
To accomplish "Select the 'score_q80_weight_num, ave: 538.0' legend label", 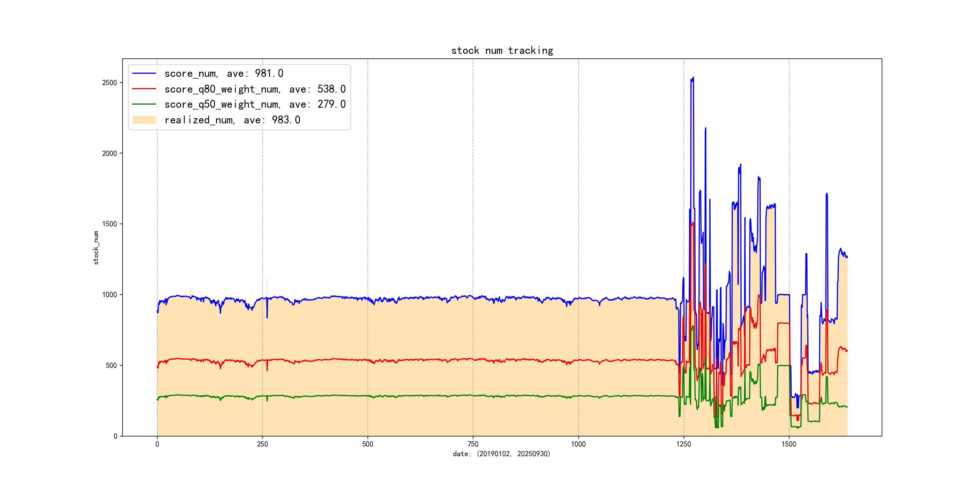I will point(255,89).
